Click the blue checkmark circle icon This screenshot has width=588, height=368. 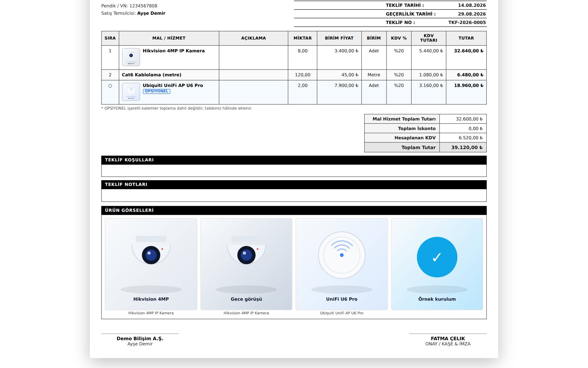click(437, 257)
